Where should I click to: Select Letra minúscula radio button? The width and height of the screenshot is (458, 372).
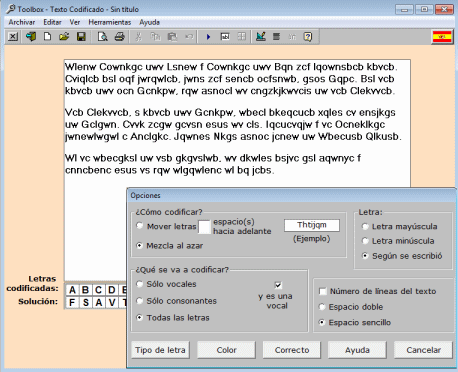coord(365,241)
